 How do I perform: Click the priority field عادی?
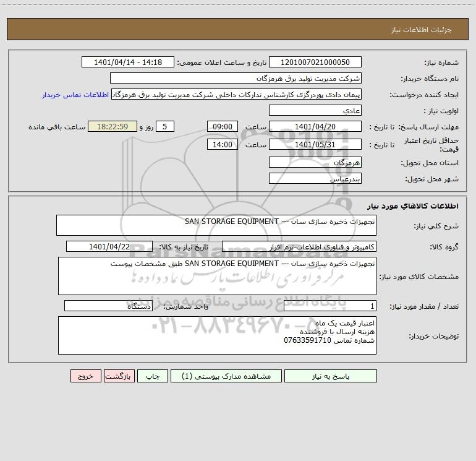click(315, 110)
